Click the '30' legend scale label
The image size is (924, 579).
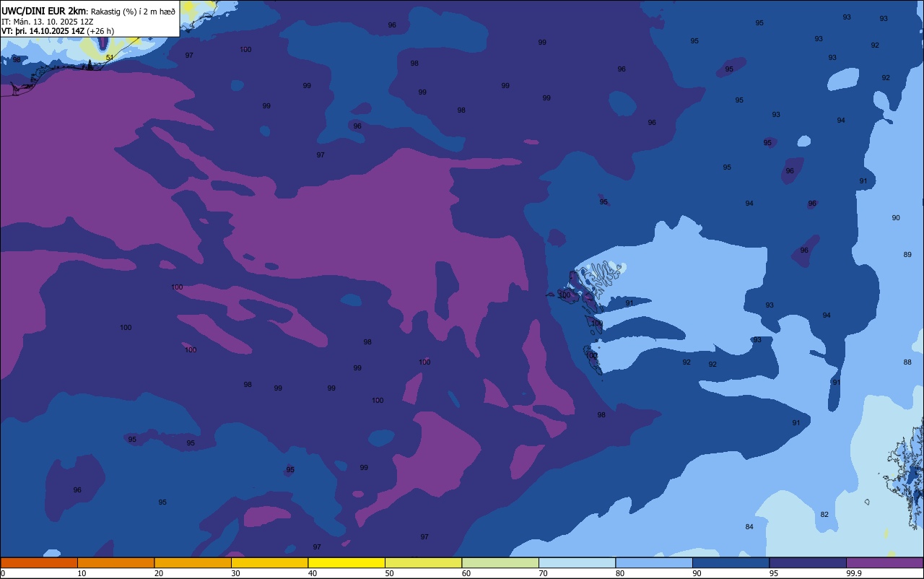tap(235, 573)
